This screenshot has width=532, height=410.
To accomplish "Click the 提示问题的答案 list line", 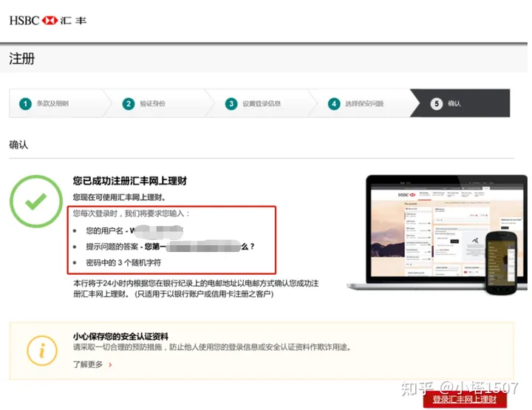I will pyautogui.click(x=163, y=247).
